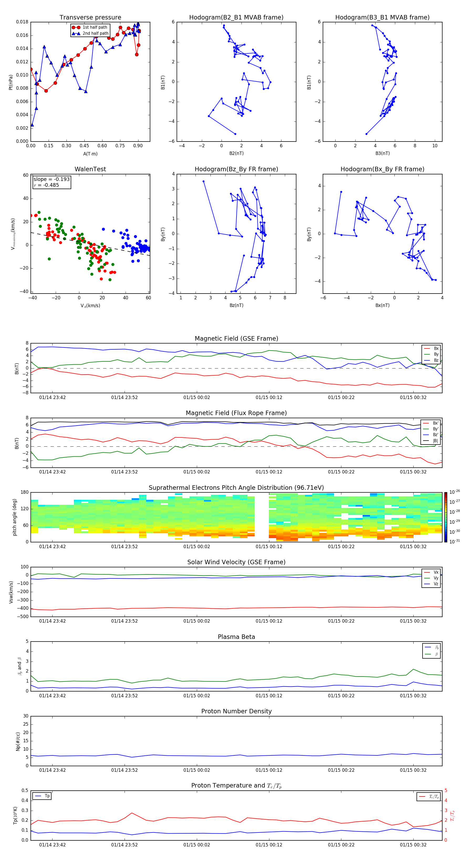The image size is (473, 868).
Task: Click the 'Hodogram(B2_B1 MVAB frame)' title
Action: (x=236, y=18)
